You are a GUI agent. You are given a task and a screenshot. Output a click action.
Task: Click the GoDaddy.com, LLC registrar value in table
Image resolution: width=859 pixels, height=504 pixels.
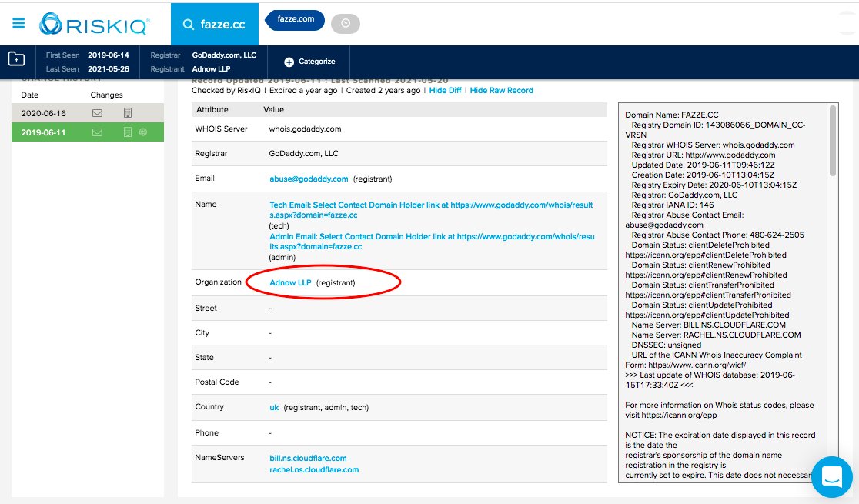303,153
